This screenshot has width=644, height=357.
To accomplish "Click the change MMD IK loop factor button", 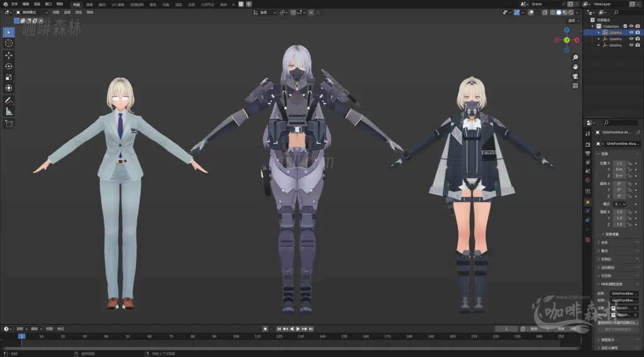I will pyautogui.click(x=618, y=322).
